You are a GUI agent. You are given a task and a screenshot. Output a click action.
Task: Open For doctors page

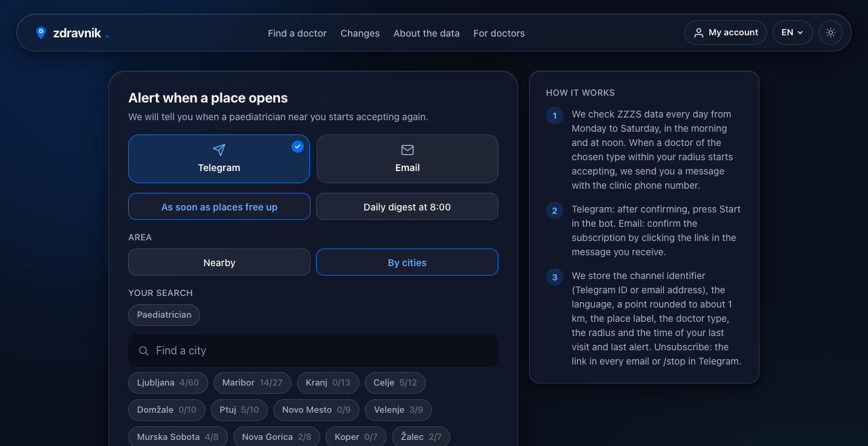pos(499,33)
